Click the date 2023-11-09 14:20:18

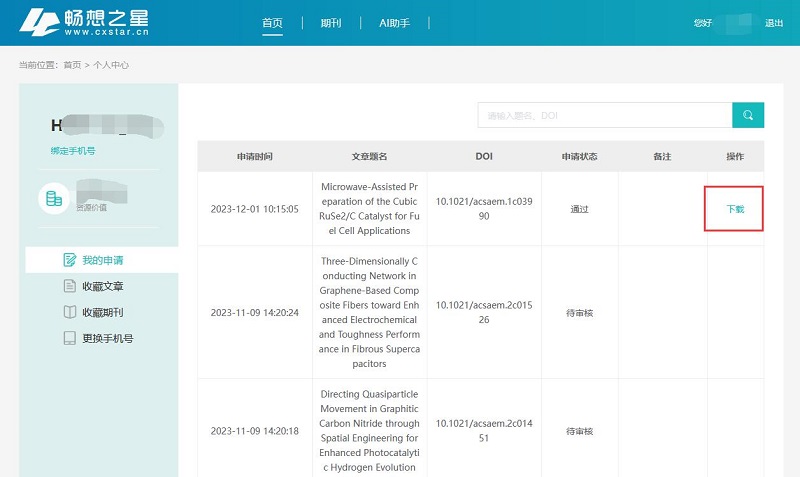point(255,431)
